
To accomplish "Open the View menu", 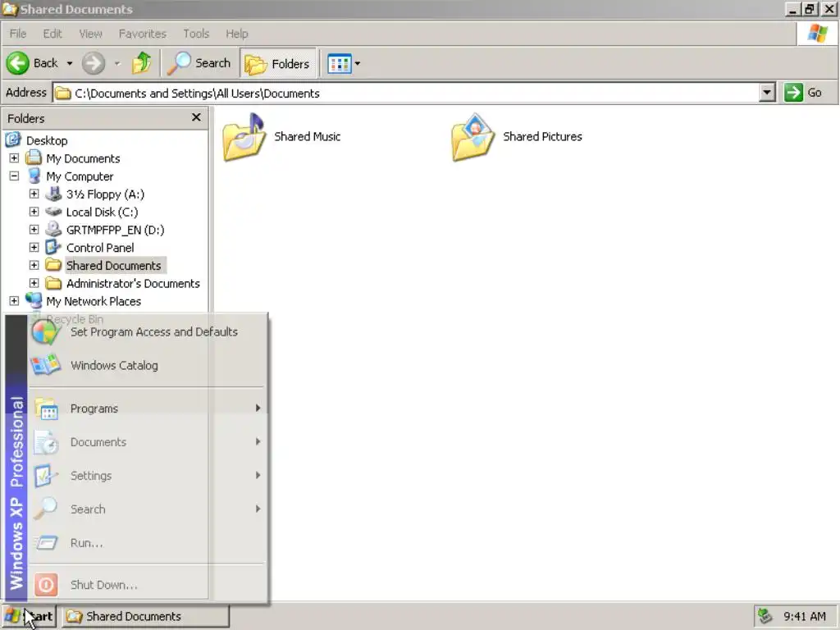I will tap(90, 34).
